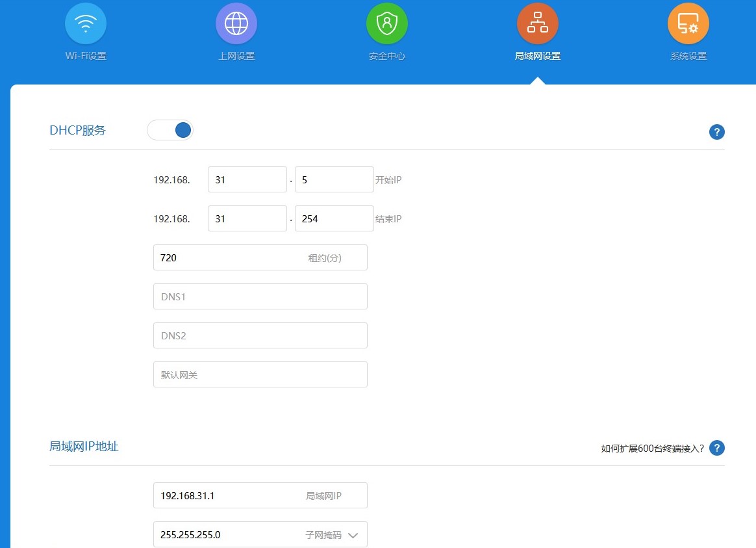Click the 开始IP last octet field
756x548 pixels.
pyautogui.click(x=334, y=179)
